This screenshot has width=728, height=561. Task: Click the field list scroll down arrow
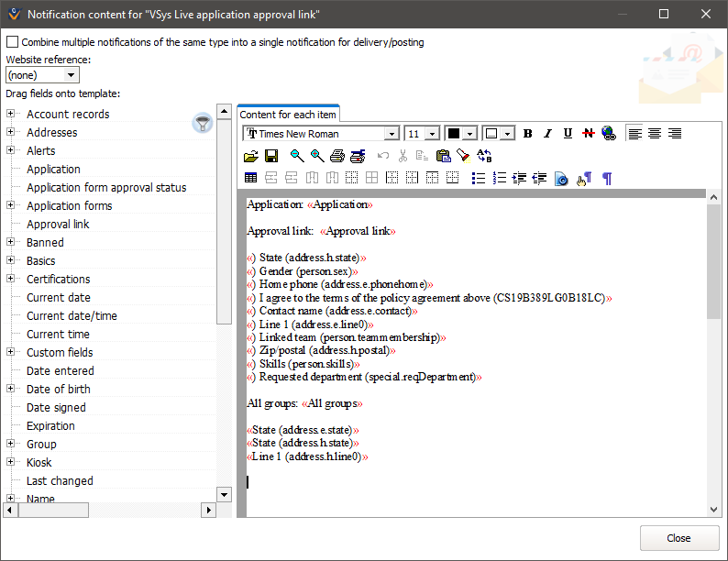tap(224, 494)
